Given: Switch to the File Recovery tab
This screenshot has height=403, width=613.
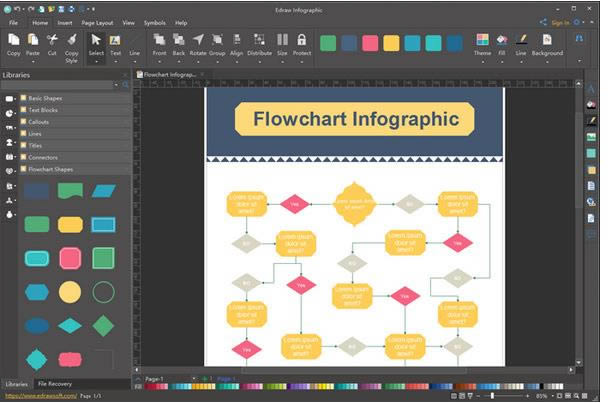Looking at the screenshot, I should pyautogui.click(x=55, y=384).
